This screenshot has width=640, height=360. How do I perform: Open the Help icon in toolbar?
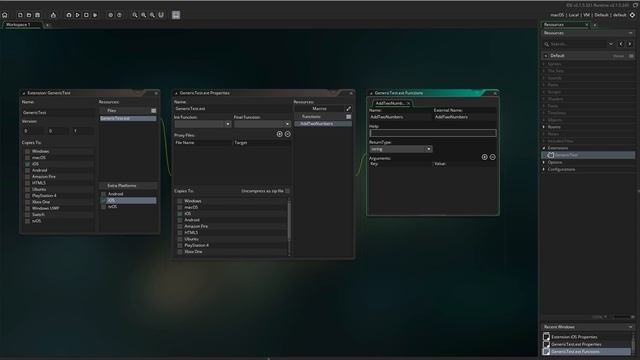point(119,15)
